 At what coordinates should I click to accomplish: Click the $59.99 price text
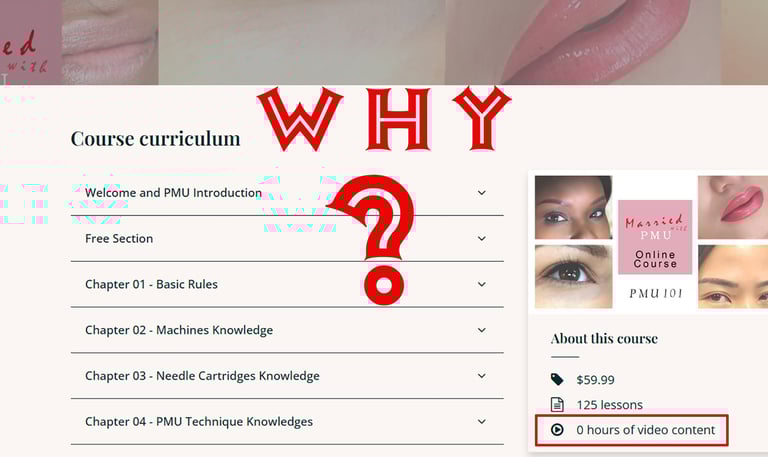point(595,380)
